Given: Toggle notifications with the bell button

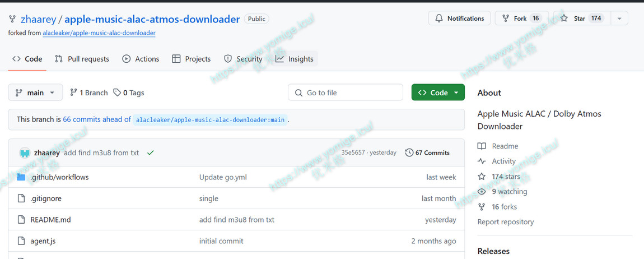Looking at the screenshot, I should tap(459, 18).
